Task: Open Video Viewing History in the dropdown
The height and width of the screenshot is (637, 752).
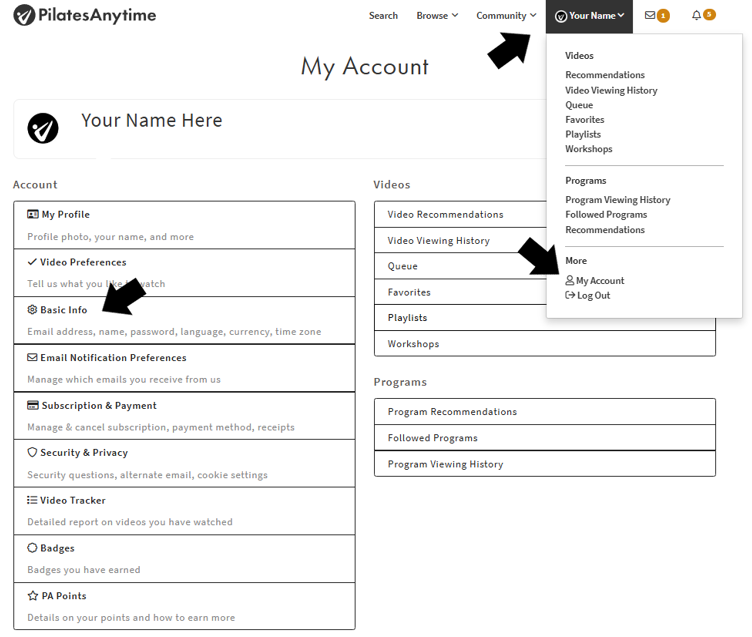Action: (x=611, y=90)
